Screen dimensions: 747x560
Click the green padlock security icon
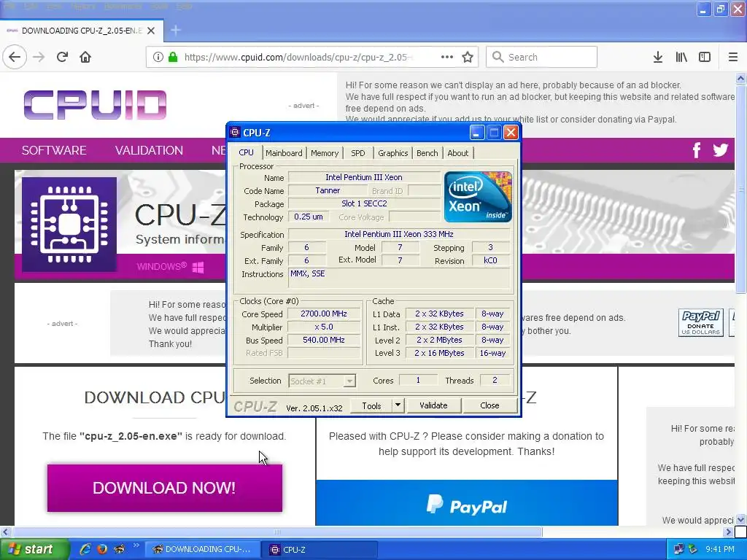click(x=173, y=57)
